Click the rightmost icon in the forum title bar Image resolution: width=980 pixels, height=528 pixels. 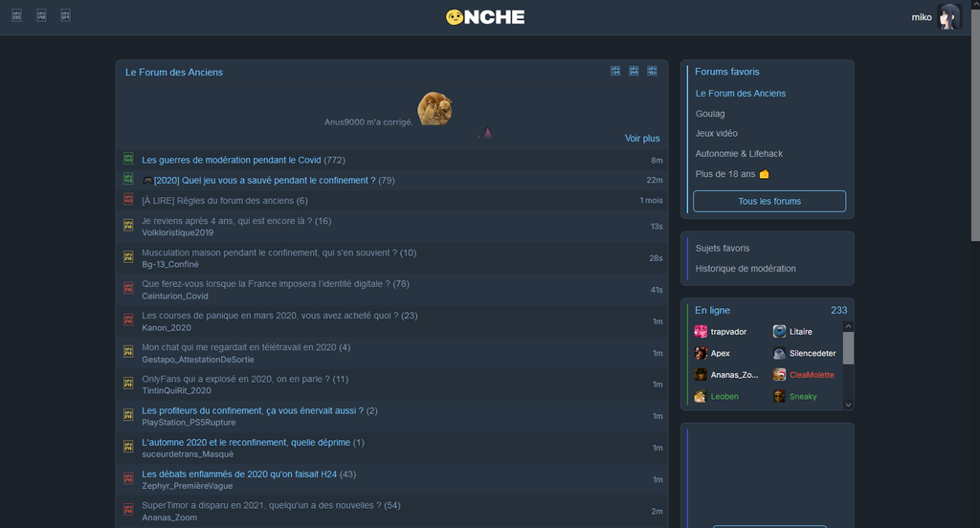[x=652, y=72]
